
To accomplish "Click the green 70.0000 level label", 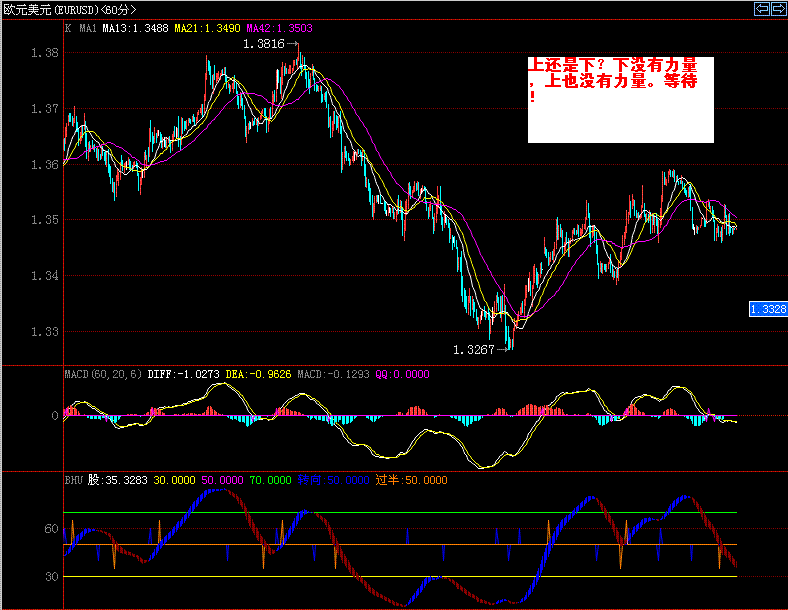I will [270, 480].
